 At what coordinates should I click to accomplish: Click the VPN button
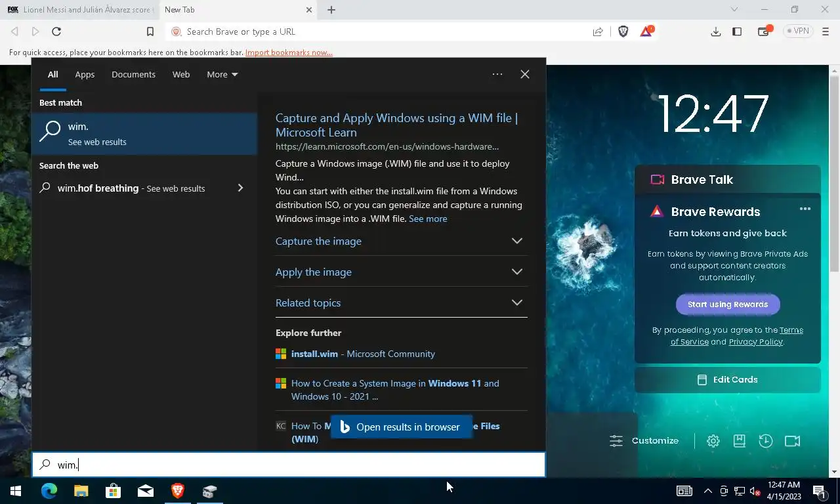[798, 31]
